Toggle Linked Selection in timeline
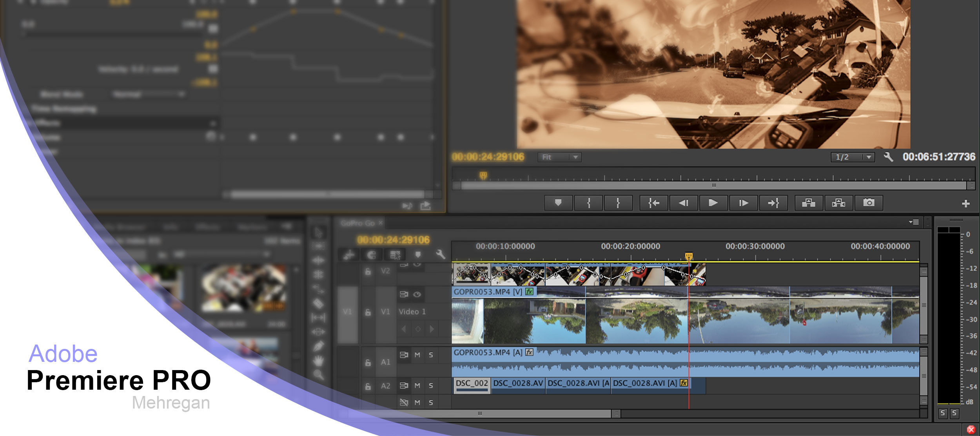Image resolution: width=980 pixels, height=436 pixels. 395,255
